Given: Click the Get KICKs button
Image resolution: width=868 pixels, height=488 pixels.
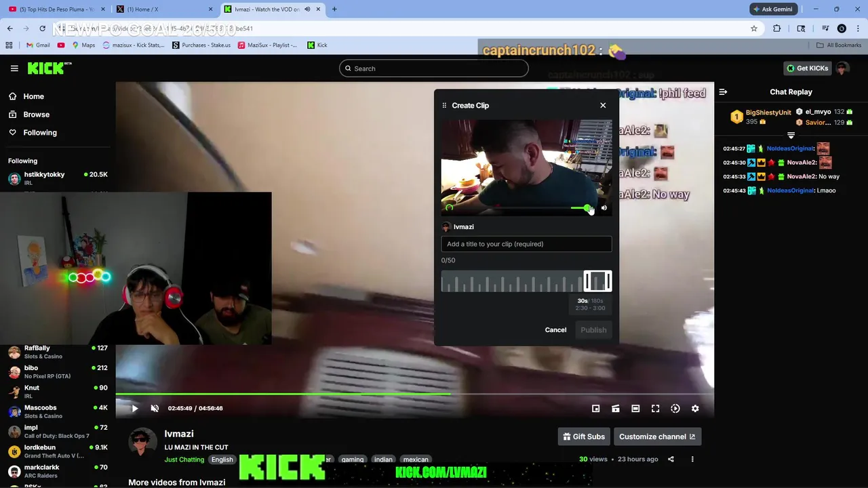Looking at the screenshot, I should point(807,68).
